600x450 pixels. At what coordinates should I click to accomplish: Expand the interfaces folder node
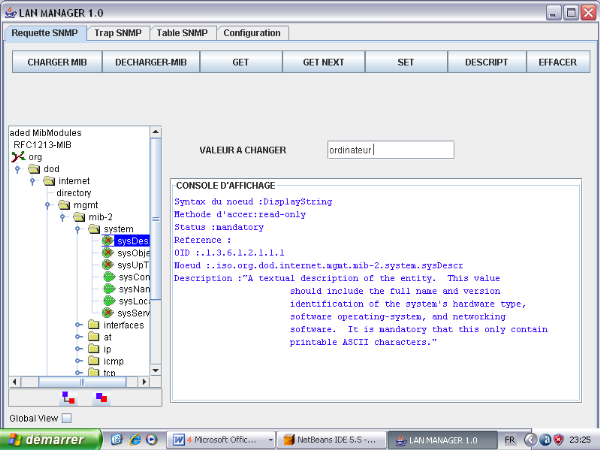click(79, 325)
